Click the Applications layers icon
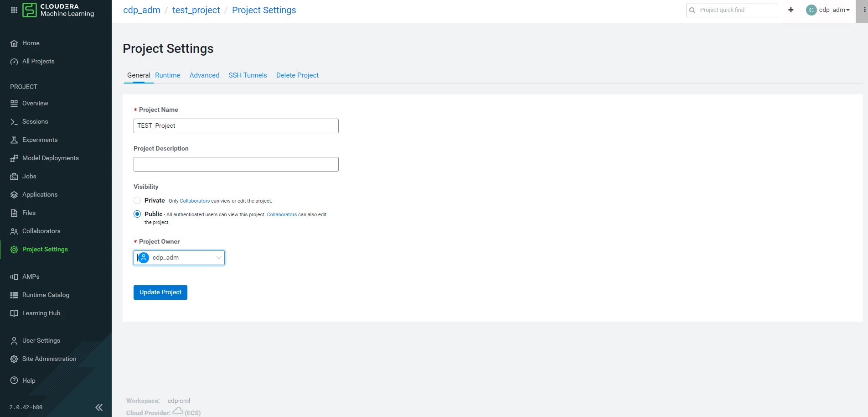This screenshot has height=417, width=868. pos(14,195)
